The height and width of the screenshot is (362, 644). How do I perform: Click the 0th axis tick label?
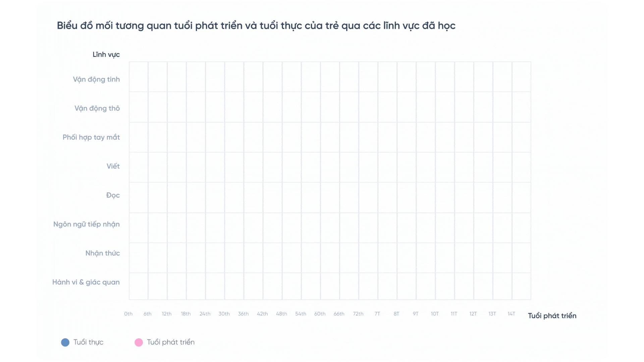128,314
